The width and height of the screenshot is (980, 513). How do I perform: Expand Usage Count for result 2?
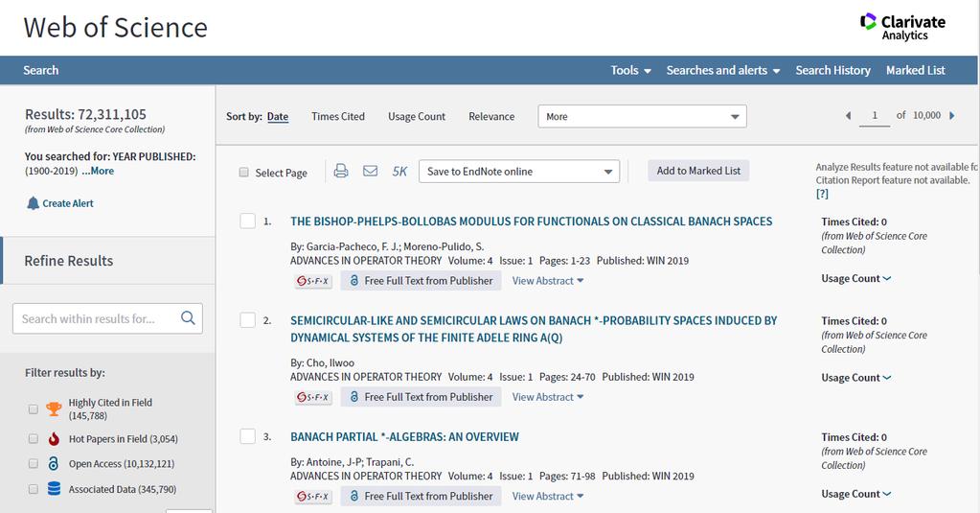[855, 378]
